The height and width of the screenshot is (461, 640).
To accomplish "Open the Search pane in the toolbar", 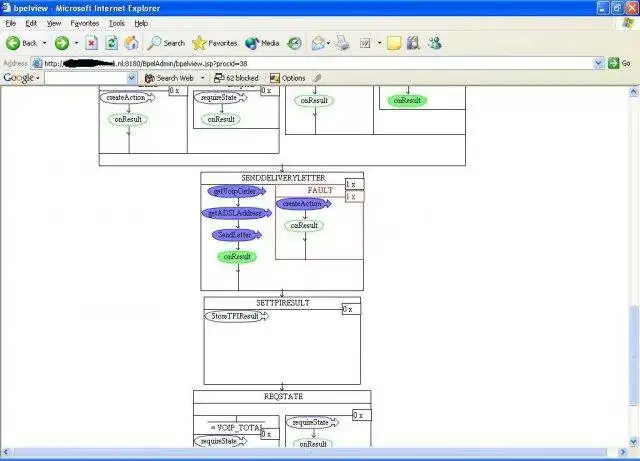I will point(166,43).
